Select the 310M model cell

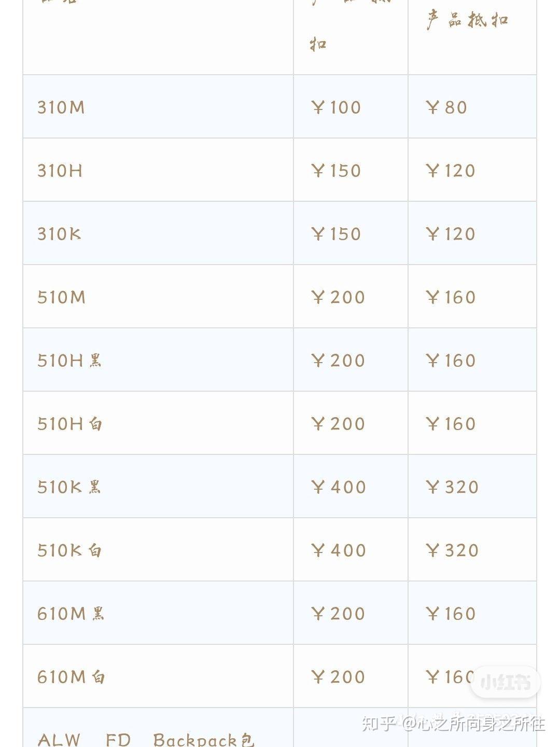coord(61,107)
